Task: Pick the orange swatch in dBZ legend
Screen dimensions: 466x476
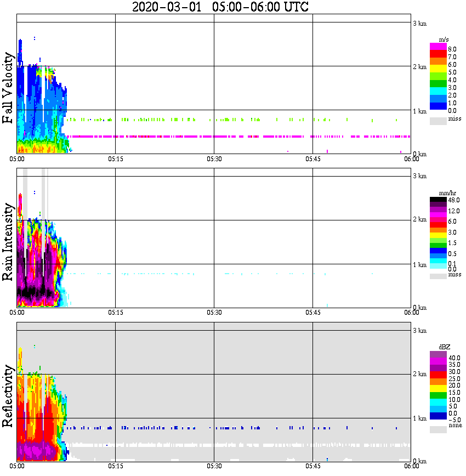Action: [438, 382]
